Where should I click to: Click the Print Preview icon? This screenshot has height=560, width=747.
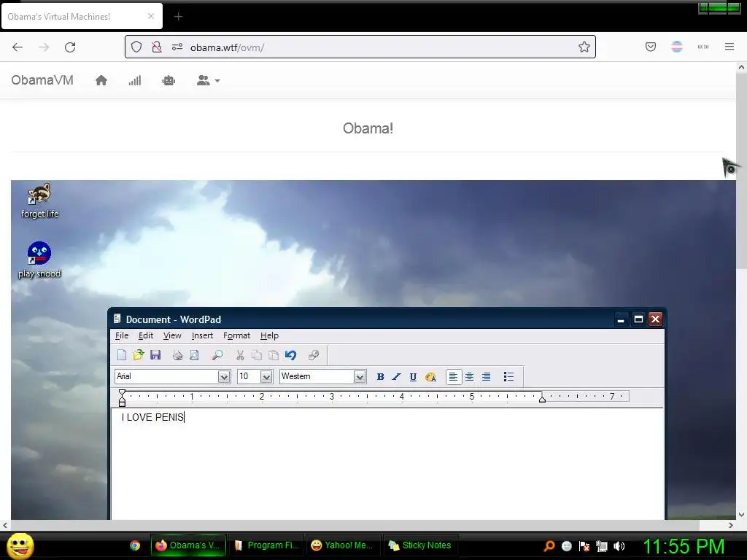194,355
